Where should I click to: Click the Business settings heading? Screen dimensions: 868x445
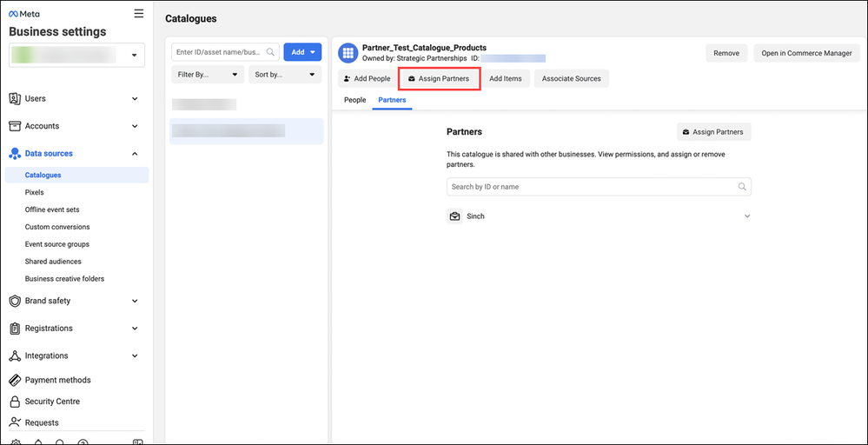pos(57,31)
